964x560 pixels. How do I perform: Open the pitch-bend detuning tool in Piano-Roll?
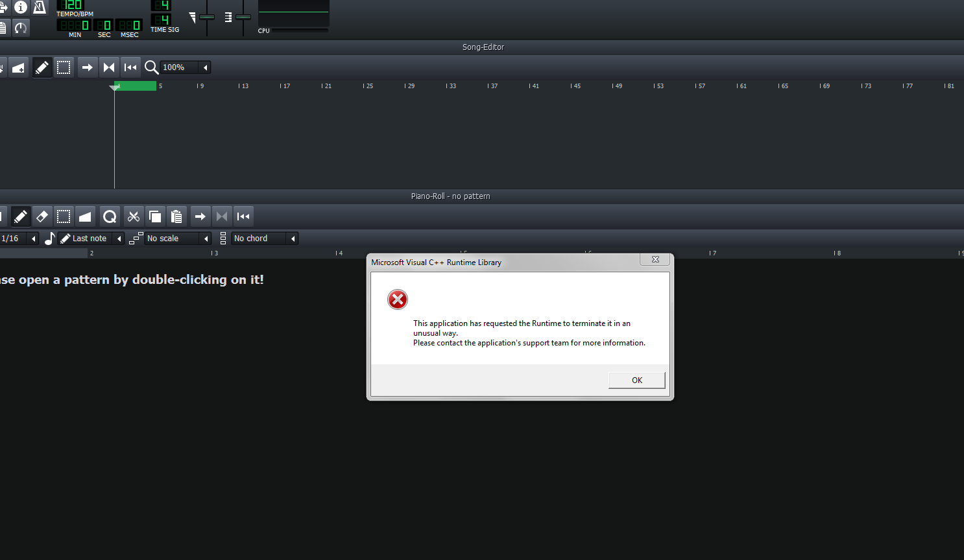pyautogui.click(x=85, y=216)
